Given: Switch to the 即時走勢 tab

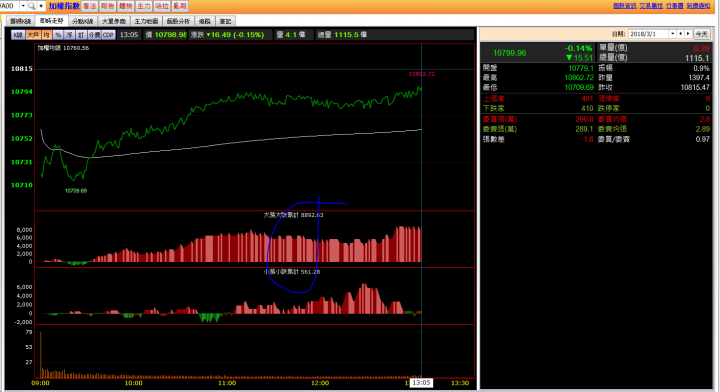Looking at the screenshot, I should (51, 21).
